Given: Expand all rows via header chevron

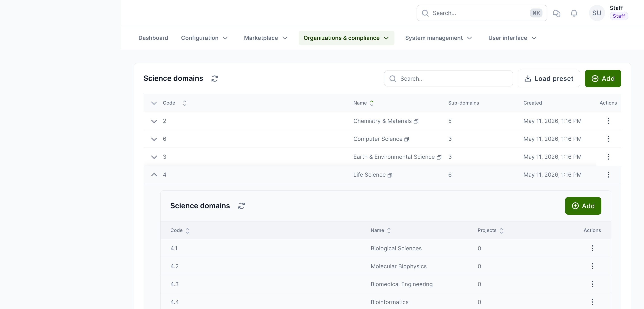Looking at the screenshot, I should click(154, 103).
